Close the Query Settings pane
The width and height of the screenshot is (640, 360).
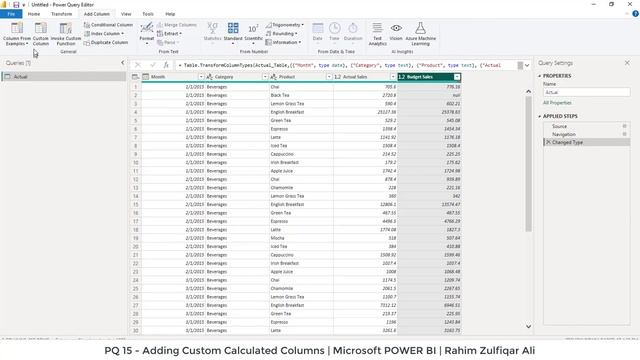point(627,63)
